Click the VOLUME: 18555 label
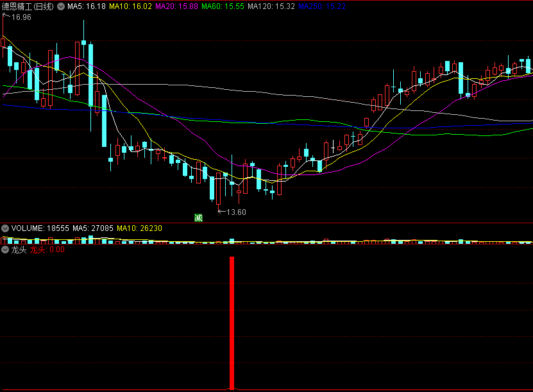The image size is (533, 392). pos(40,228)
